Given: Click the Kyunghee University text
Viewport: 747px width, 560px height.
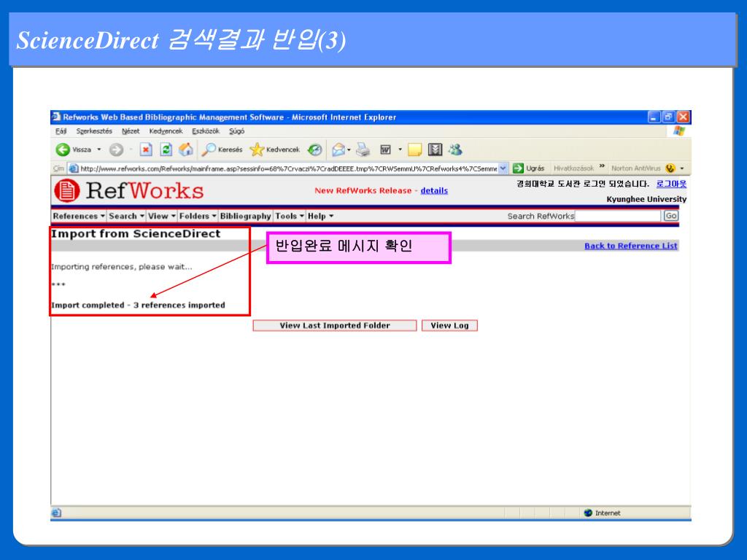Looking at the screenshot, I should pos(646,199).
